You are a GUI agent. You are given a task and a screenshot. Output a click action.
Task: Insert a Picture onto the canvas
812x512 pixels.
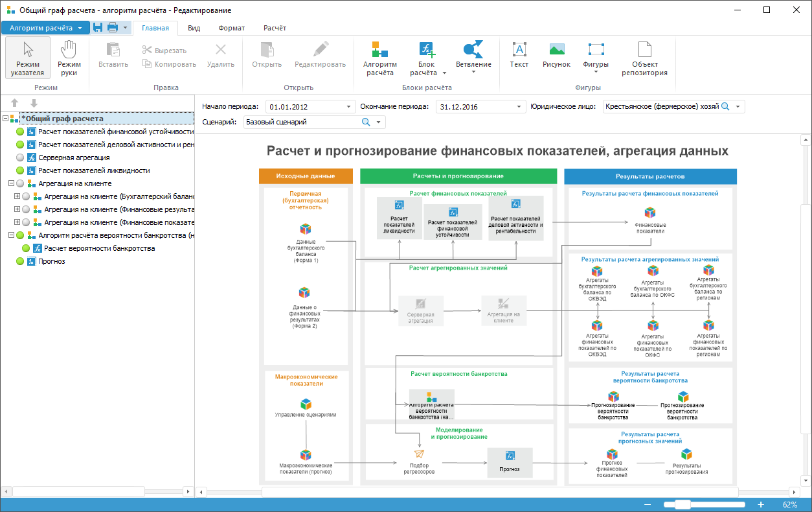click(556, 56)
